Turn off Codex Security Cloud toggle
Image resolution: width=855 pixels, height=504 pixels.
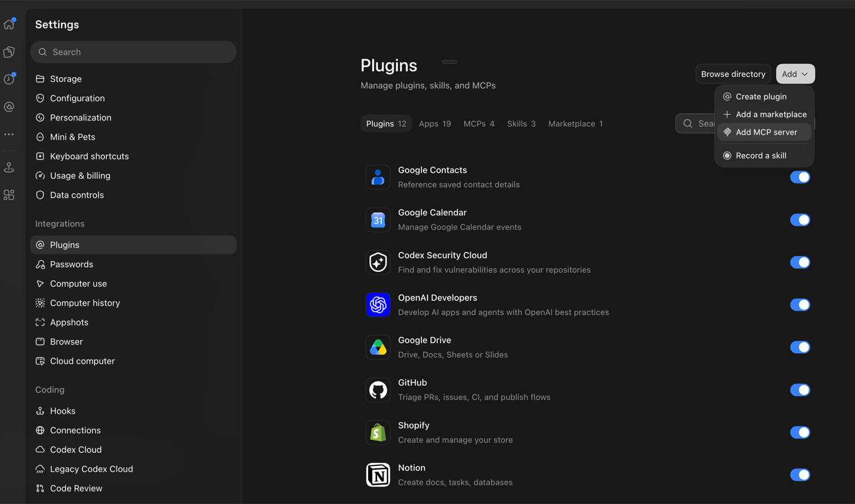point(800,262)
